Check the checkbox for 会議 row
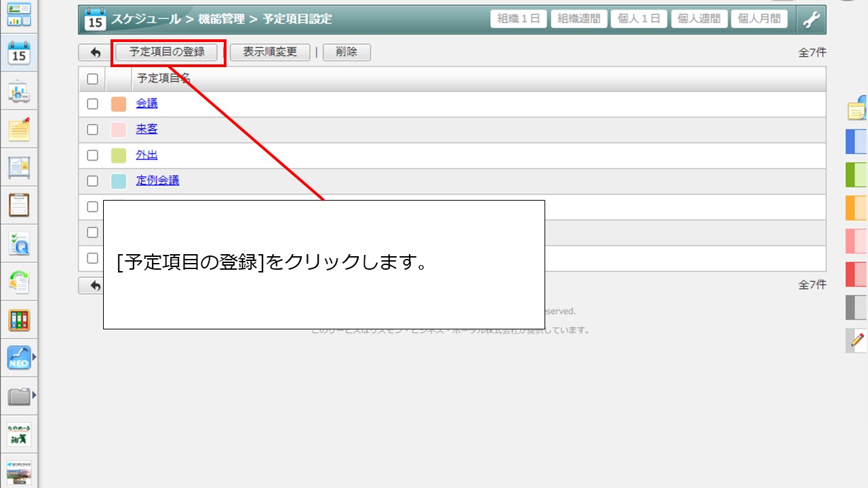 point(92,104)
